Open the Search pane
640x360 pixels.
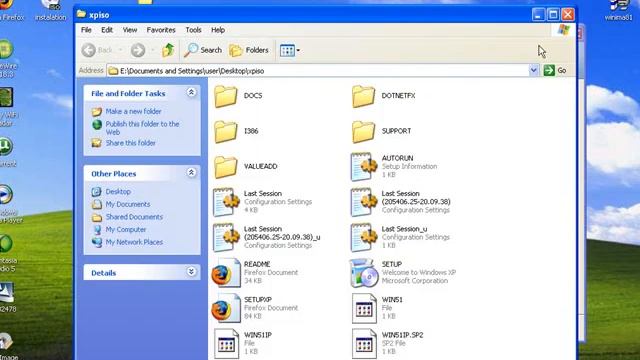[203, 50]
